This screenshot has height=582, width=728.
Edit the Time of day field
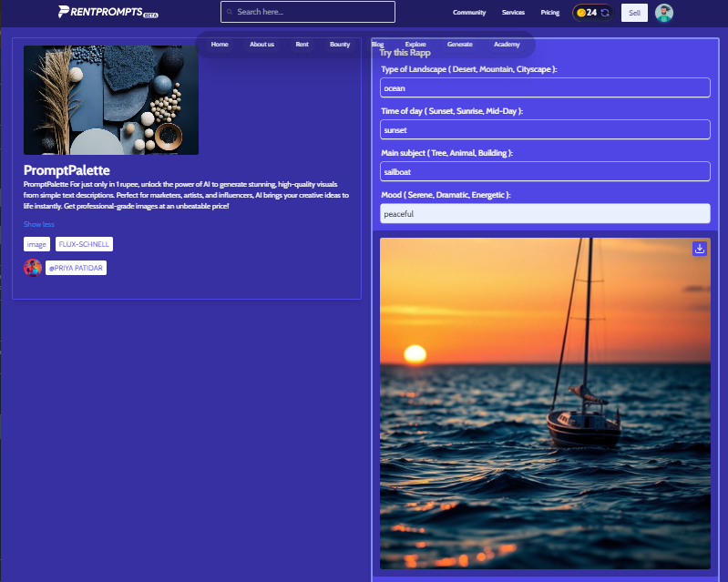coord(545,129)
